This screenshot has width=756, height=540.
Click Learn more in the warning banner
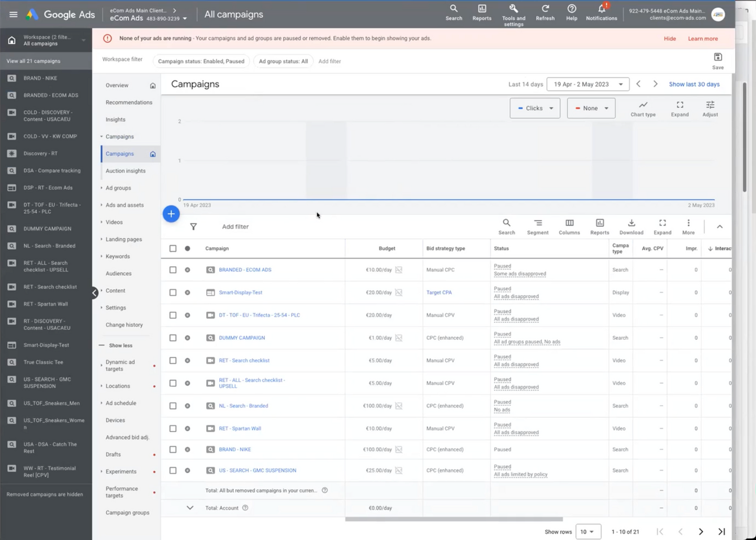(703, 38)
